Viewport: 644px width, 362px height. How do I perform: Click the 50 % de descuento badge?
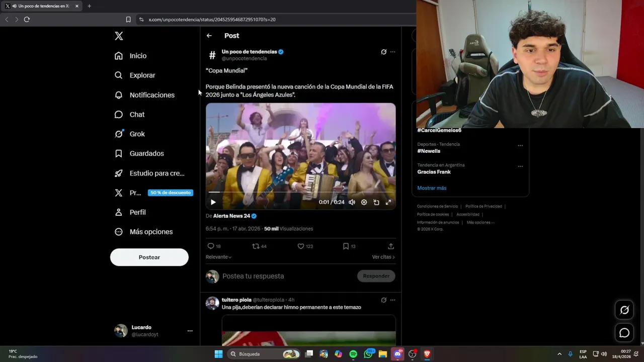(x=171, y=193)
